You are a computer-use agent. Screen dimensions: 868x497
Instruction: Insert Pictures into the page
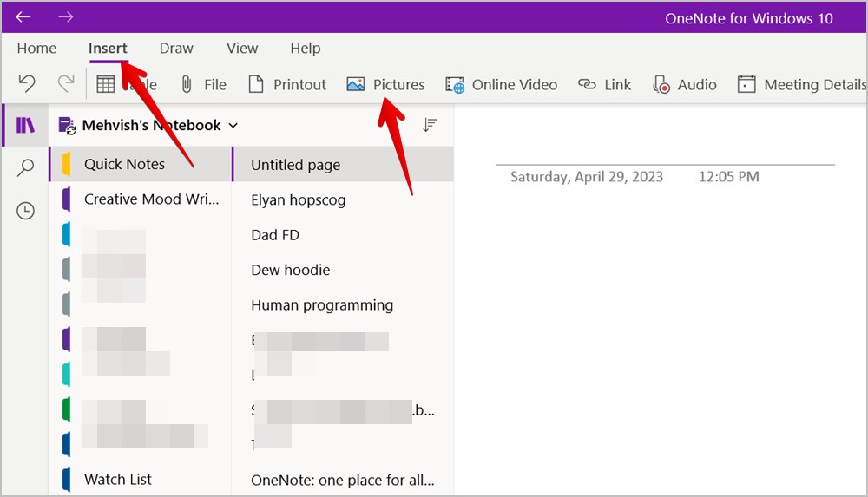click(386, 85)
